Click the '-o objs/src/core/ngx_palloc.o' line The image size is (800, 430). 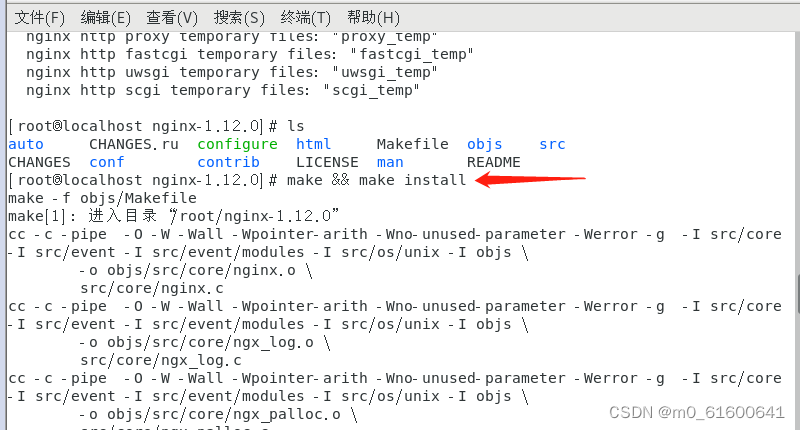point(218,414)
